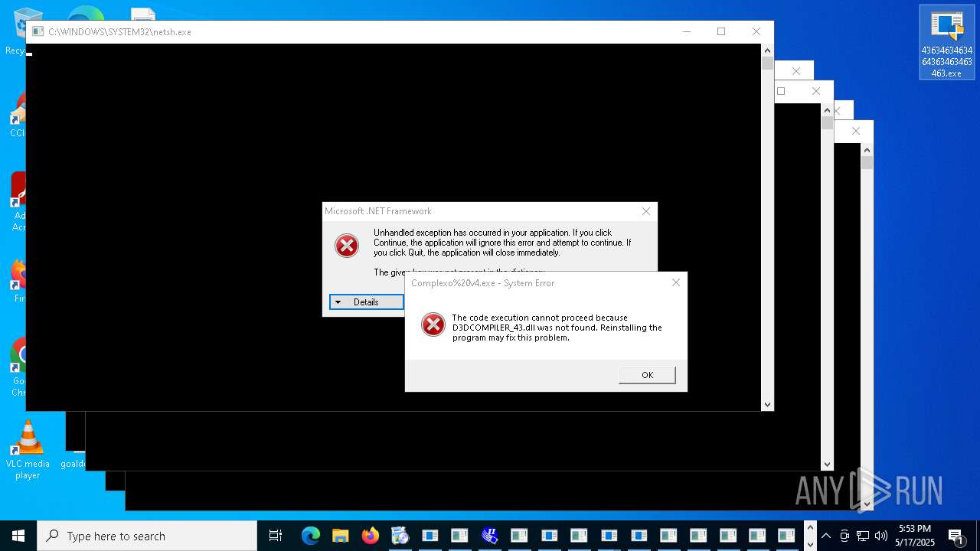
Task: Select Adobe Acrobat desktop shortcut
Action: (19, 202)
